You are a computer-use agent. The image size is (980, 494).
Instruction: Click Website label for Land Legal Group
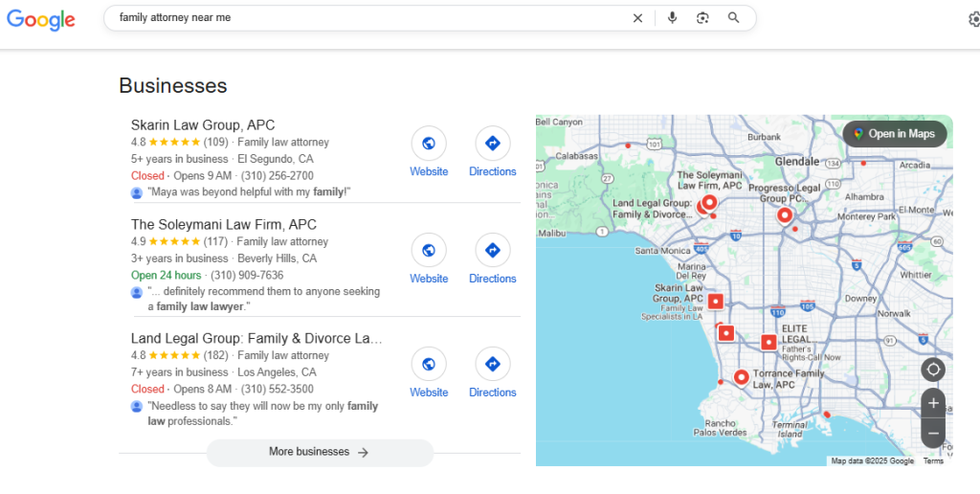coord(429,393)
